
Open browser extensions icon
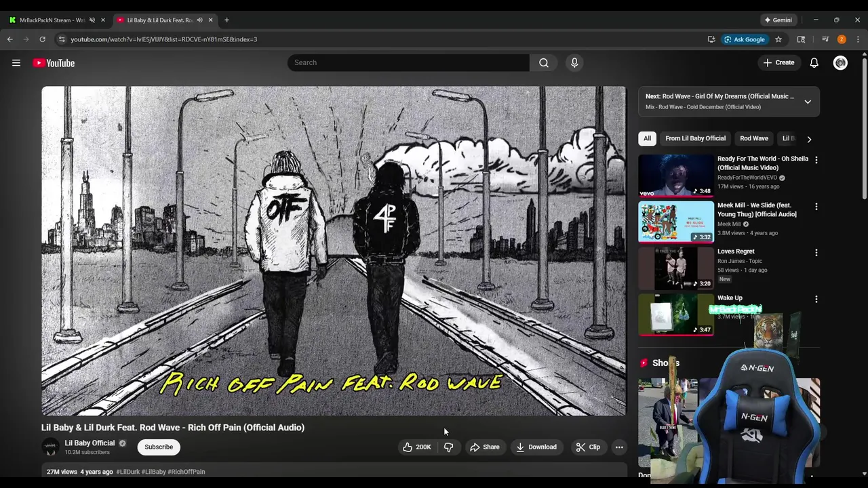tap(801, 39)
